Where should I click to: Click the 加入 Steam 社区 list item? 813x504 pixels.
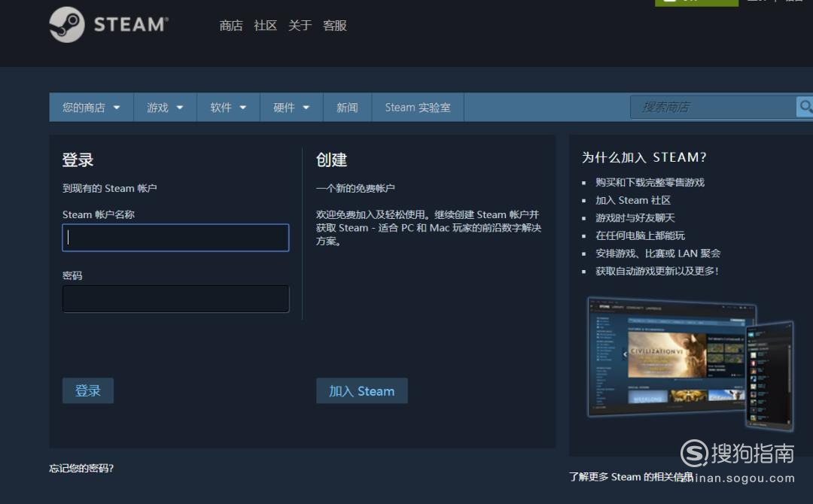tap(633, 200)
